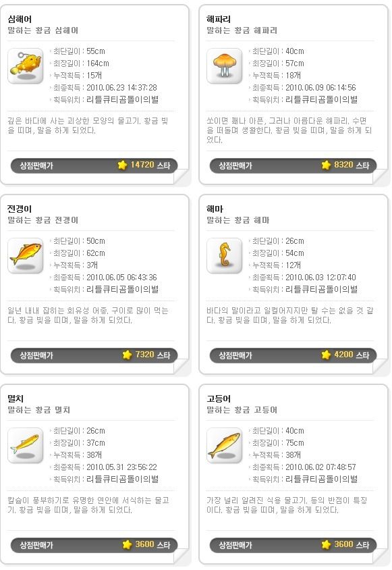Click the folded page corner of 해파리 card
392x570 pixels.
tap(381, 177)
